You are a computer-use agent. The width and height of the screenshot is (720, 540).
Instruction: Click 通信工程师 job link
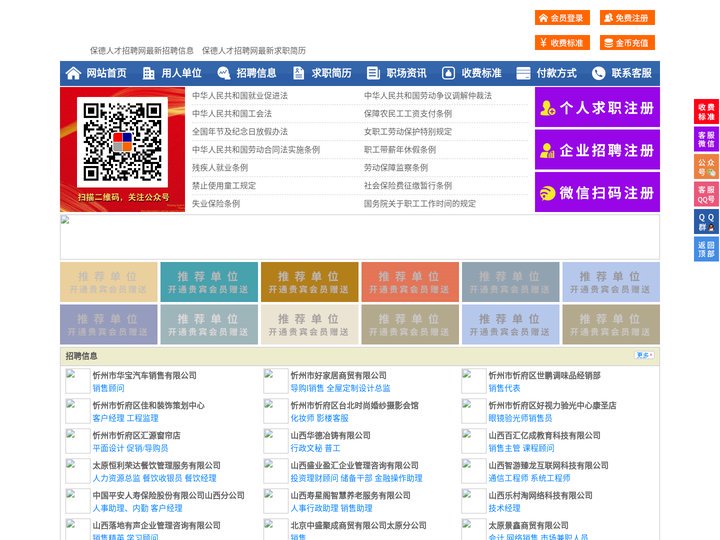click(x=508, y=478)
